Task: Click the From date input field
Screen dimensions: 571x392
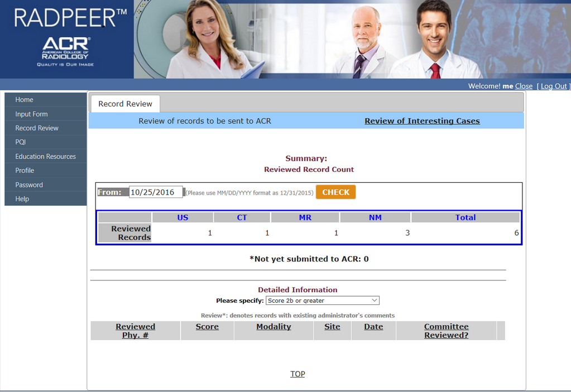Action: click(156, 192)
